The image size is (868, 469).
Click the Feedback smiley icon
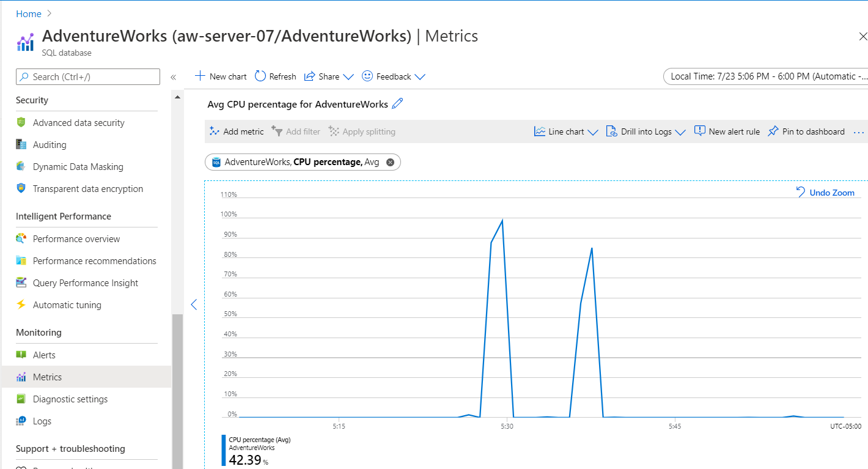point(367,76)
